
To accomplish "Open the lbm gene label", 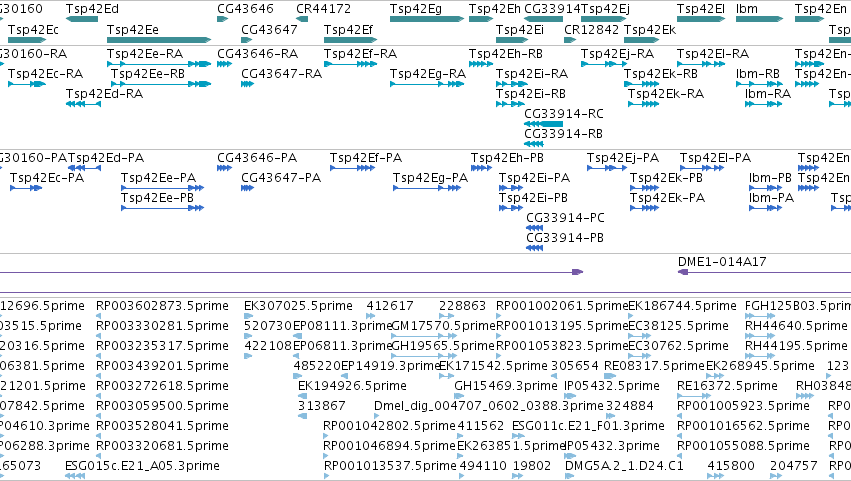I will point(747,9).
